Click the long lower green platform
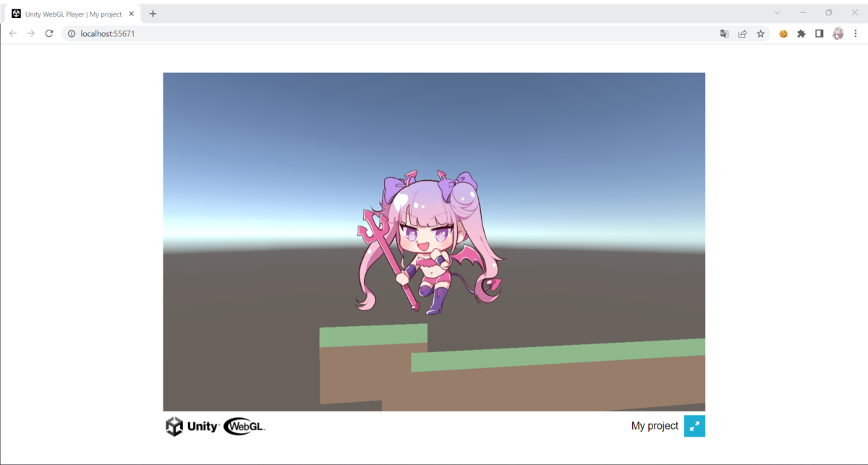Viewport: 868px width, 465px height. [558, 355]
